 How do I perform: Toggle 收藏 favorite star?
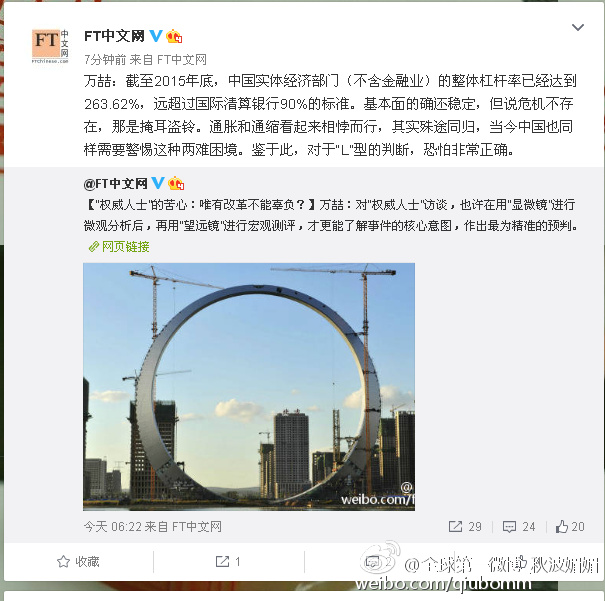78,562
